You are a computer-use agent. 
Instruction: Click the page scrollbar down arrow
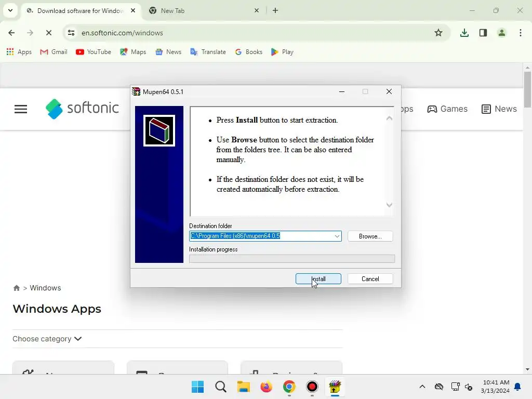coord(527,369)
